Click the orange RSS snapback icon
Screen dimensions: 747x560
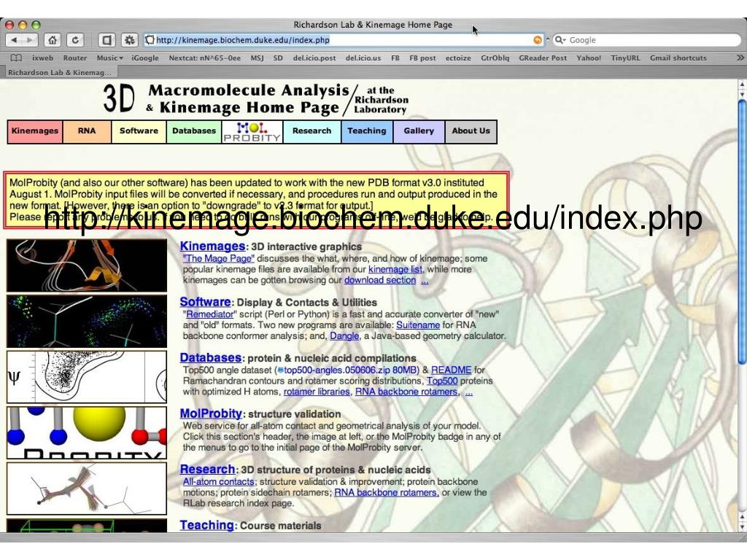pos(538,40)
